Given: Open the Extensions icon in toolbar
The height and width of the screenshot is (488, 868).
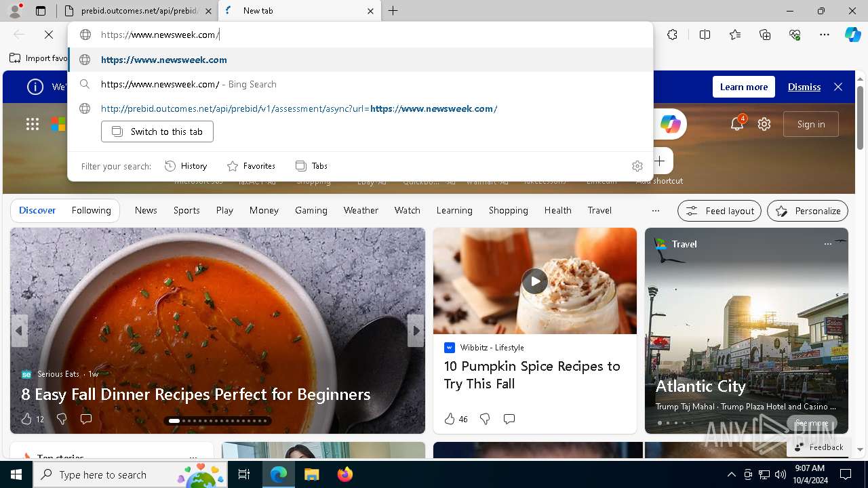Looking at the screenshot, I should tap(672, 35).
